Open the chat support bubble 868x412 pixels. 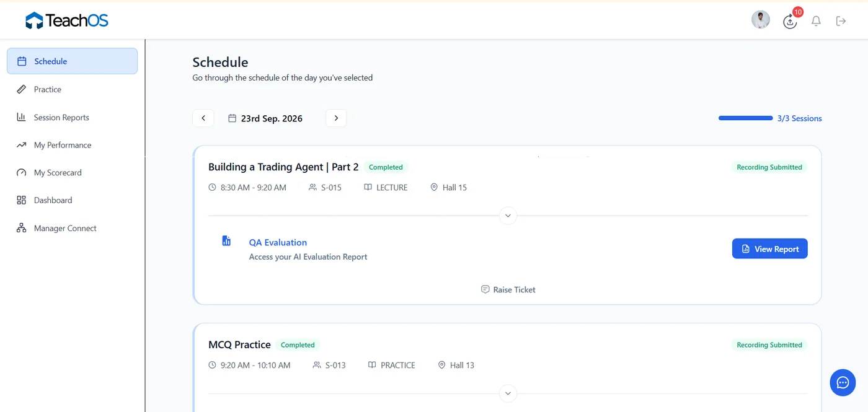tap(843, 383)
